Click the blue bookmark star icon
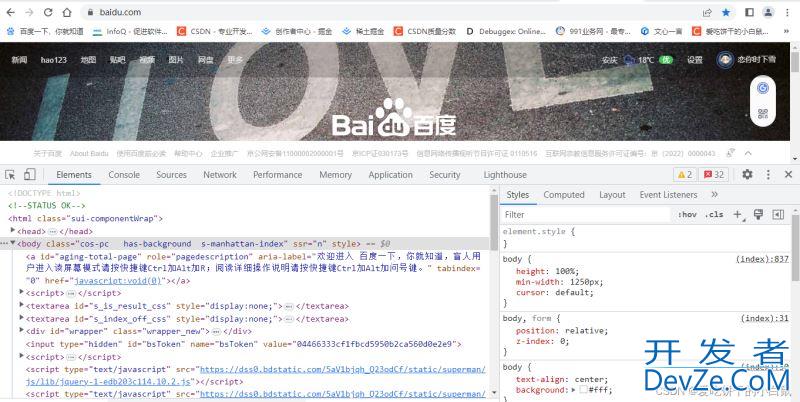Viewport: 800px width, 402px height. click(x=726, y=12)
